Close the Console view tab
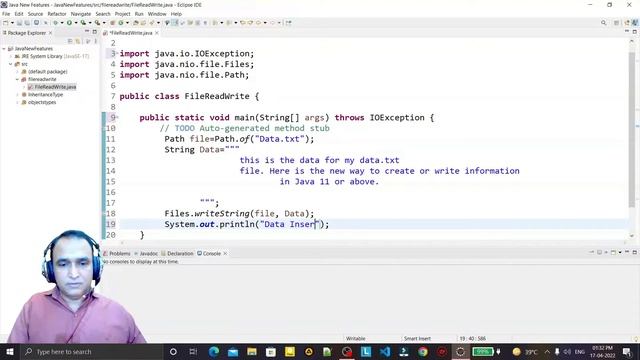The width and height of the screenshot is (640, 360). point(225,253)
